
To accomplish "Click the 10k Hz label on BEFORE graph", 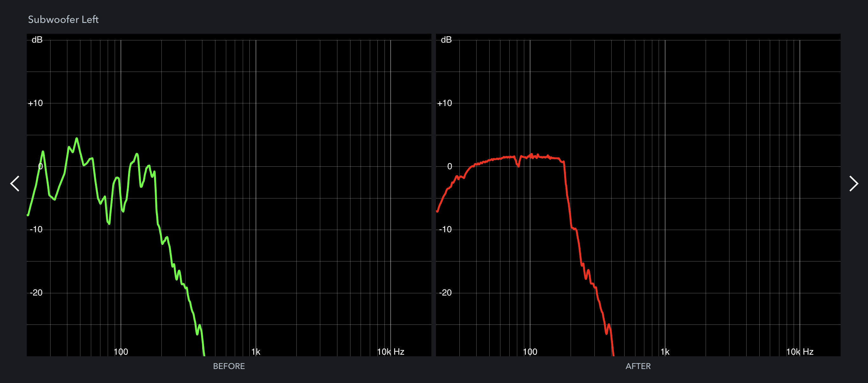I will coord(390,352).
